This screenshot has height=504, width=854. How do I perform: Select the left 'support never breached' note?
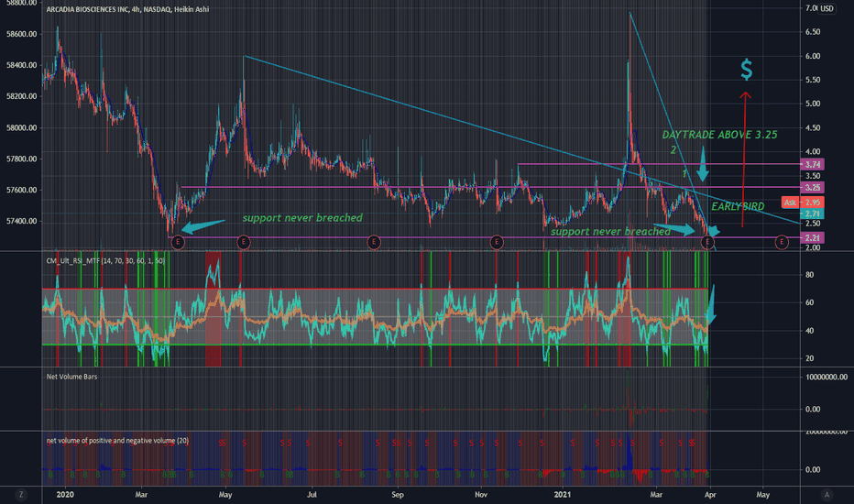(302, 218)
